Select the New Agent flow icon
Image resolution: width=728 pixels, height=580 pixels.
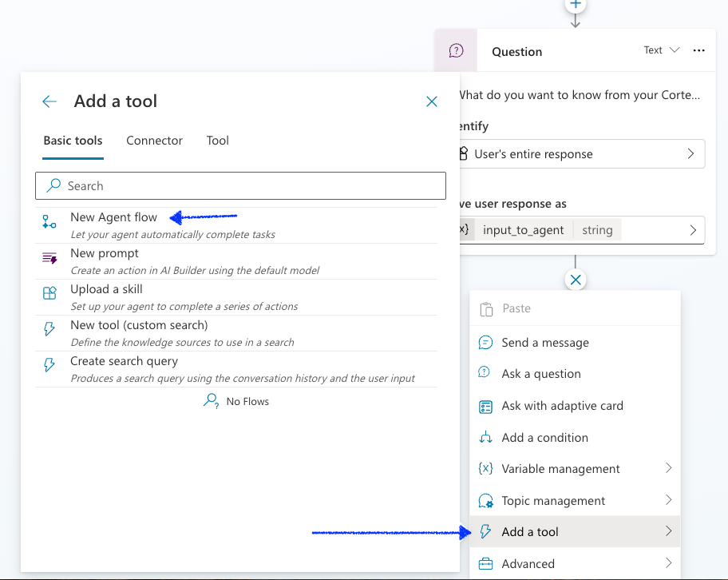point(49,223)
